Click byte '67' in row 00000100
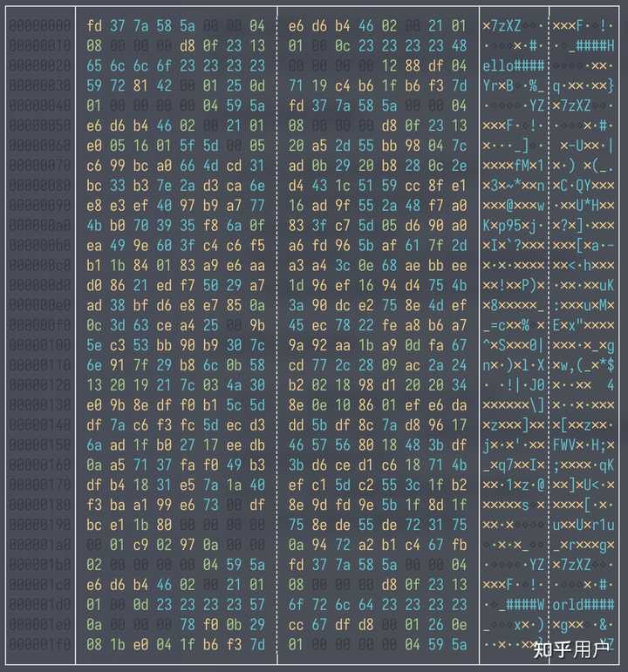 pyautogui.click(x=459, y=345)
